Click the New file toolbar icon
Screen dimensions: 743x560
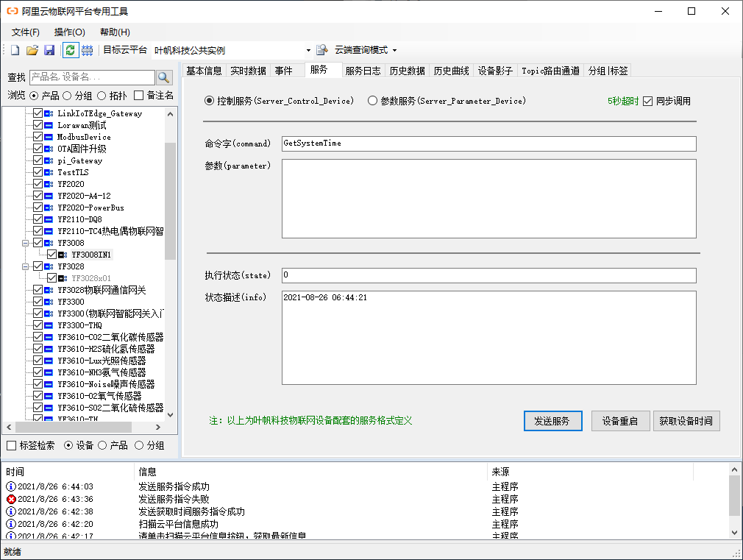(15, 50)
